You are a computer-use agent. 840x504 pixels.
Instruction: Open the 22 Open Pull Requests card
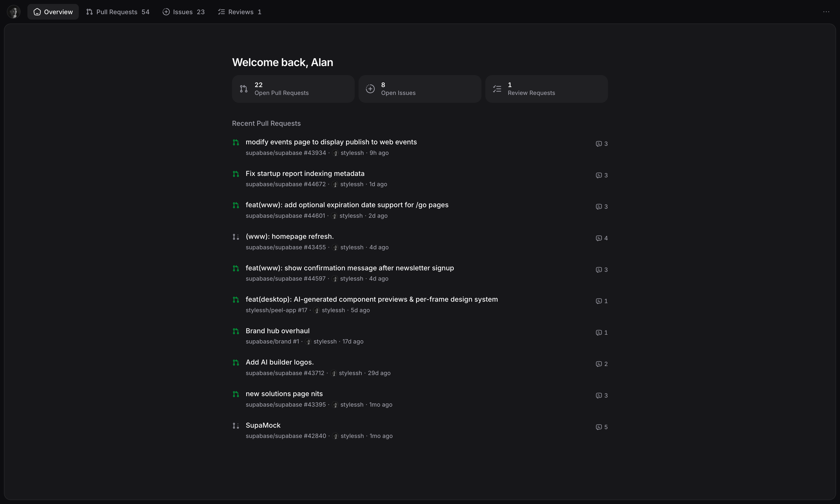293,89
